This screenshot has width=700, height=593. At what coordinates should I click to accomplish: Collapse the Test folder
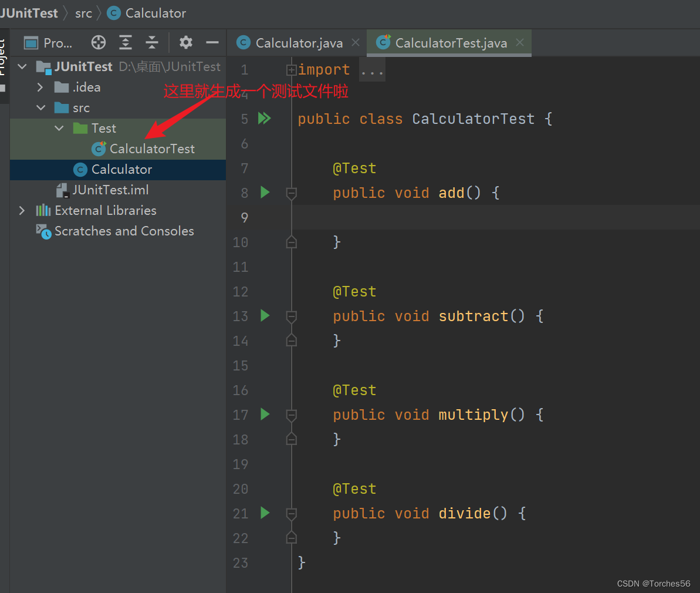pyautogui.click(x=59, y=128)
